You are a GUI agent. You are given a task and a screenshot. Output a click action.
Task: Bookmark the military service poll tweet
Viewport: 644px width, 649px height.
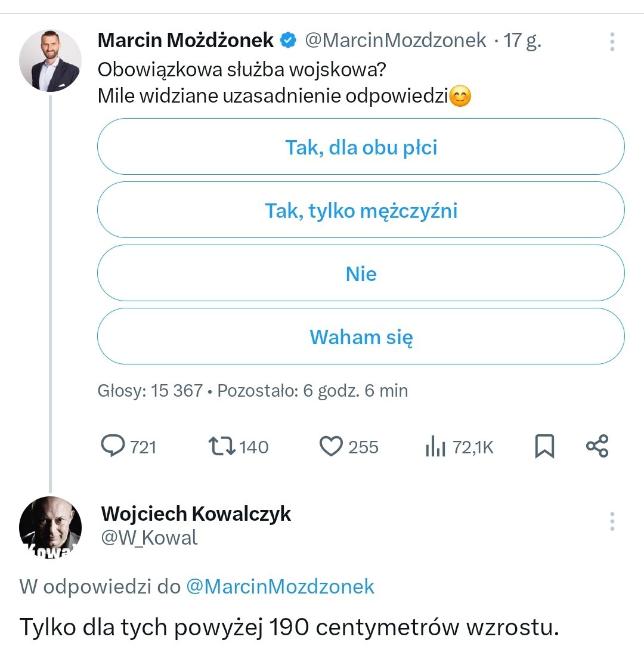click(x=544, y=446)
